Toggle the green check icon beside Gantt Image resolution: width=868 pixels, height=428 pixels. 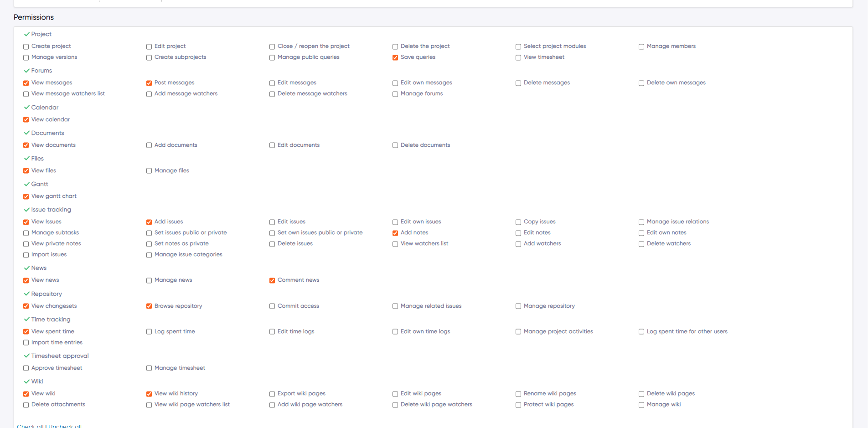point(26,184)
